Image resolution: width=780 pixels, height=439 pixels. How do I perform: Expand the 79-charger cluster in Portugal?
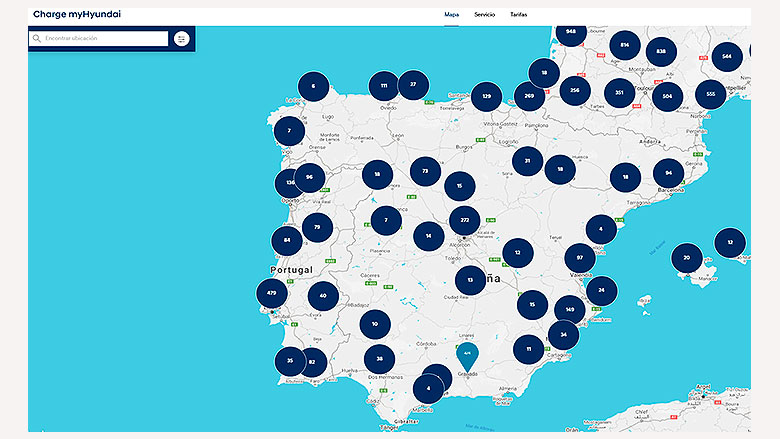[x=317, y=228]
